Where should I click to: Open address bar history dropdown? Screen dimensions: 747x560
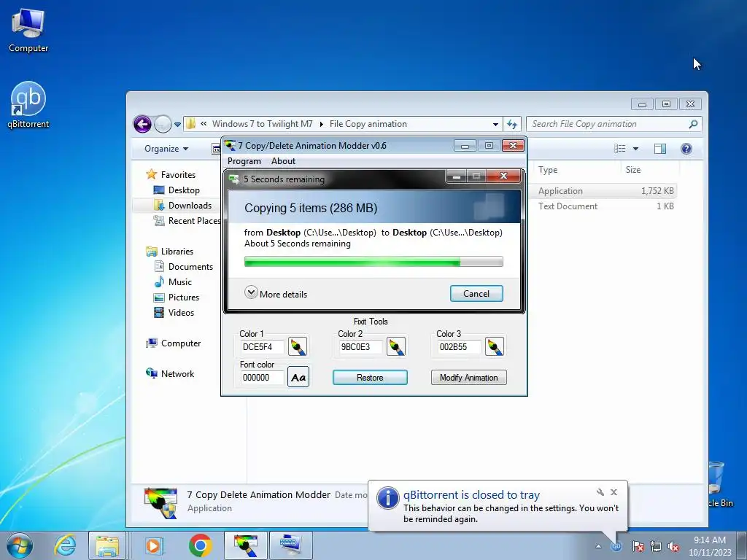click(x=495, y=124)
